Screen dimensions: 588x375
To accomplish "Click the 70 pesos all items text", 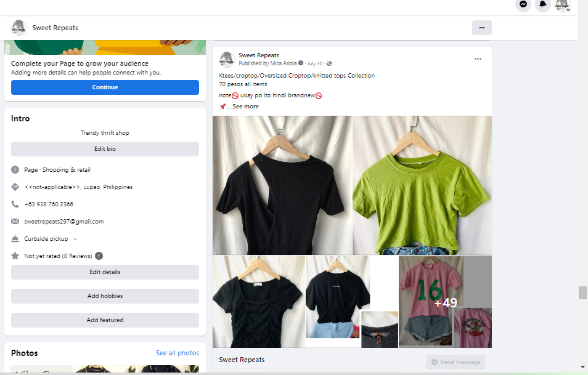I will (x=243, y=84).
